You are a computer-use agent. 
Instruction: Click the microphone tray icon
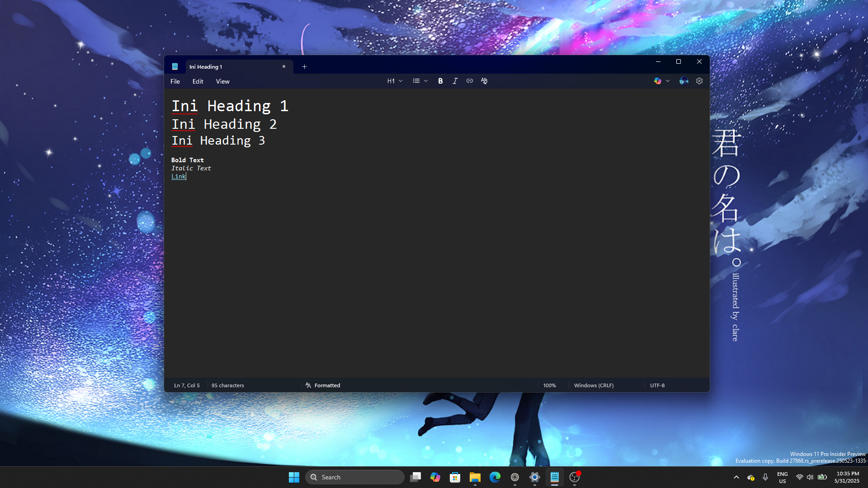(x=765, y=477)
